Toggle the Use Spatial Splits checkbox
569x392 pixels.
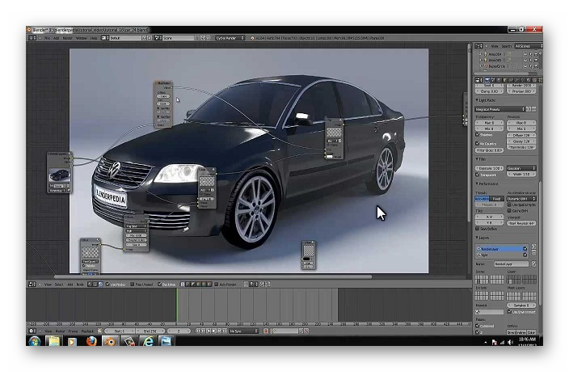[509, 204]
